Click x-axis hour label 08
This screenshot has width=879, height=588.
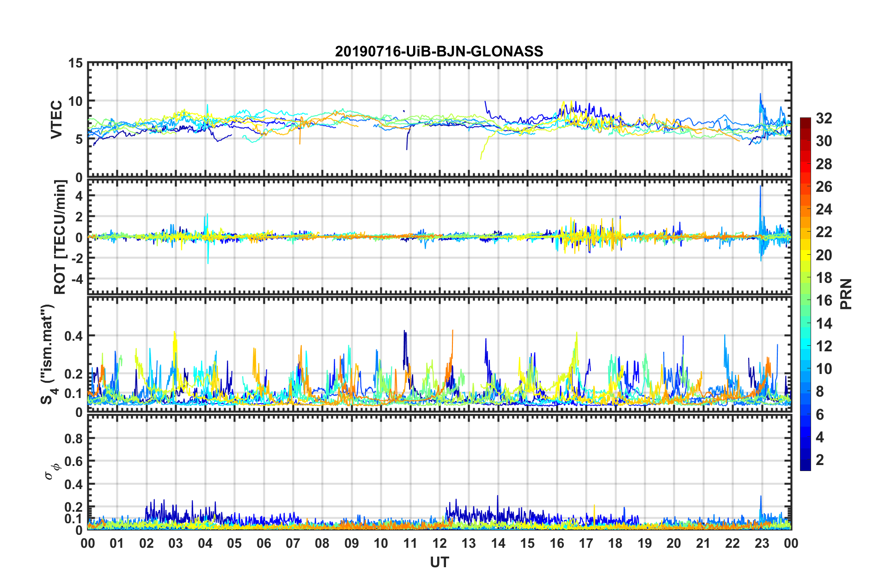click(x=322, y=543)
